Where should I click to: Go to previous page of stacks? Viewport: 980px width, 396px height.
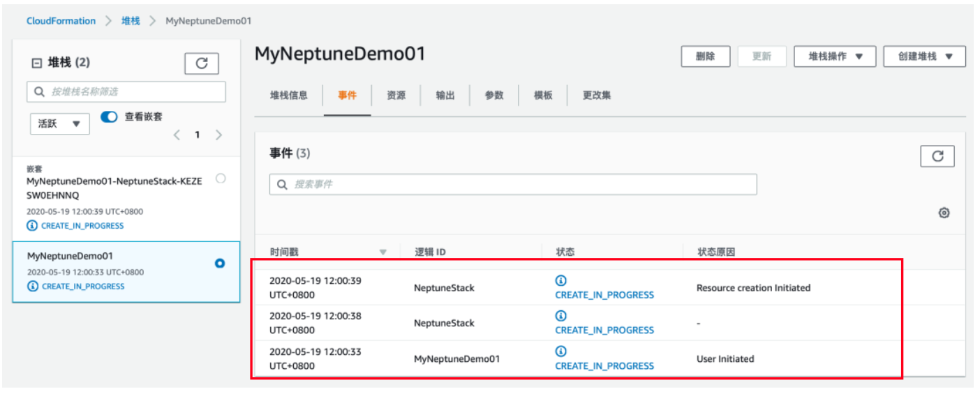[177, 135]
